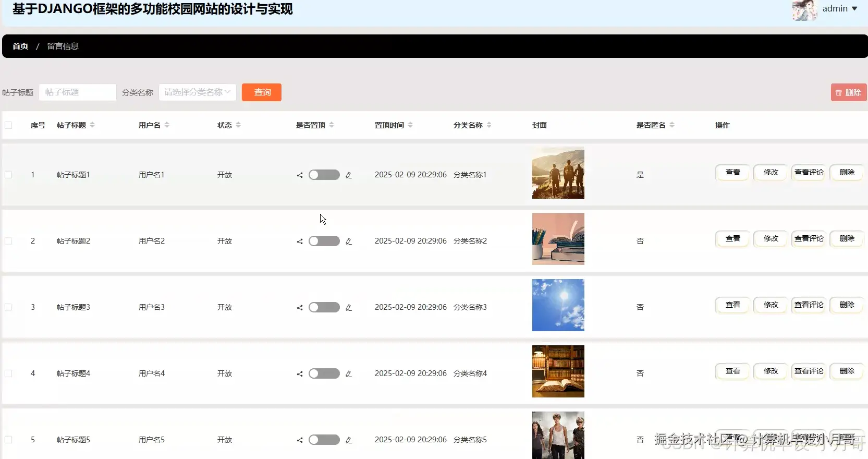
Task: Check the checkbox for row 2
Action: (x=8, y=241)
